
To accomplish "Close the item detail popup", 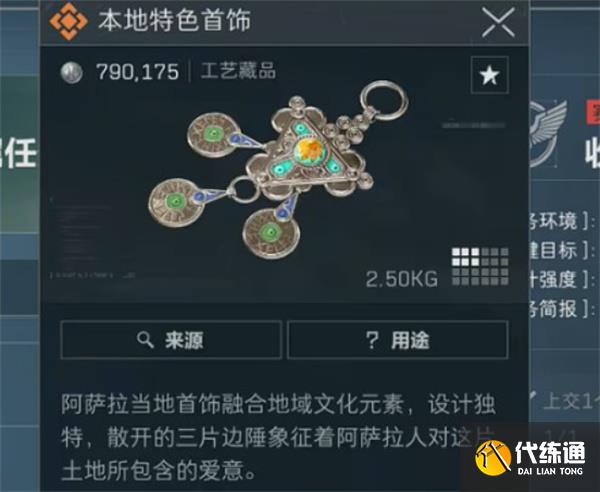I will (498, 23).
